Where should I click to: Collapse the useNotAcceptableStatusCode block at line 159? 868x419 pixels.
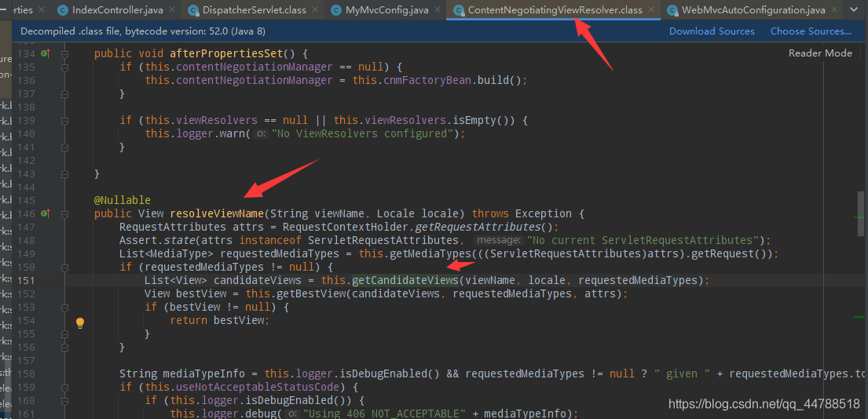pyautogui.click(x=64, y=387)
